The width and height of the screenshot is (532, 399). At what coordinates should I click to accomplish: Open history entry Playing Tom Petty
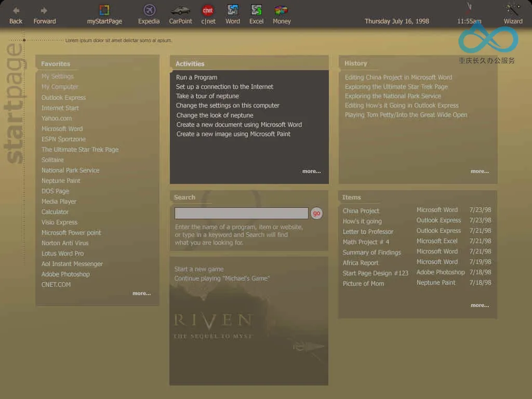[406, 115]
